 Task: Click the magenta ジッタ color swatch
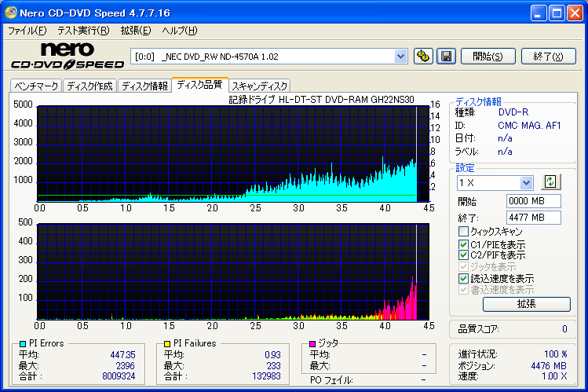(312, 343)
